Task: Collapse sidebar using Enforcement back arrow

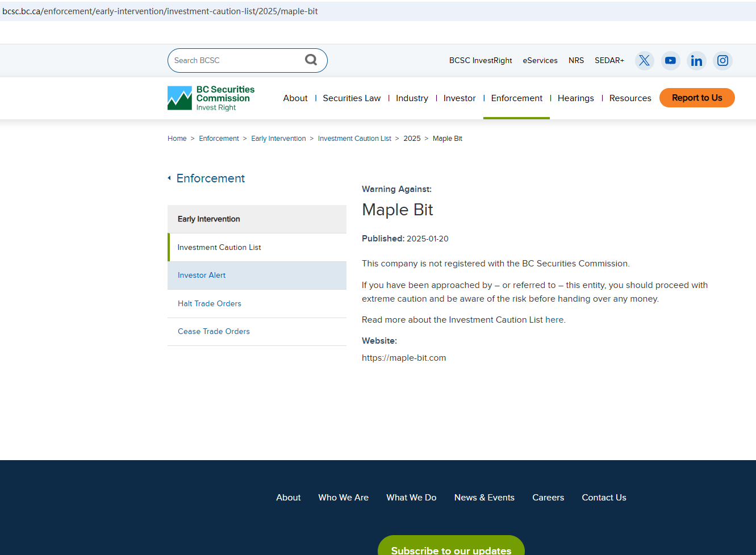Action: click(x=169, y=178)
